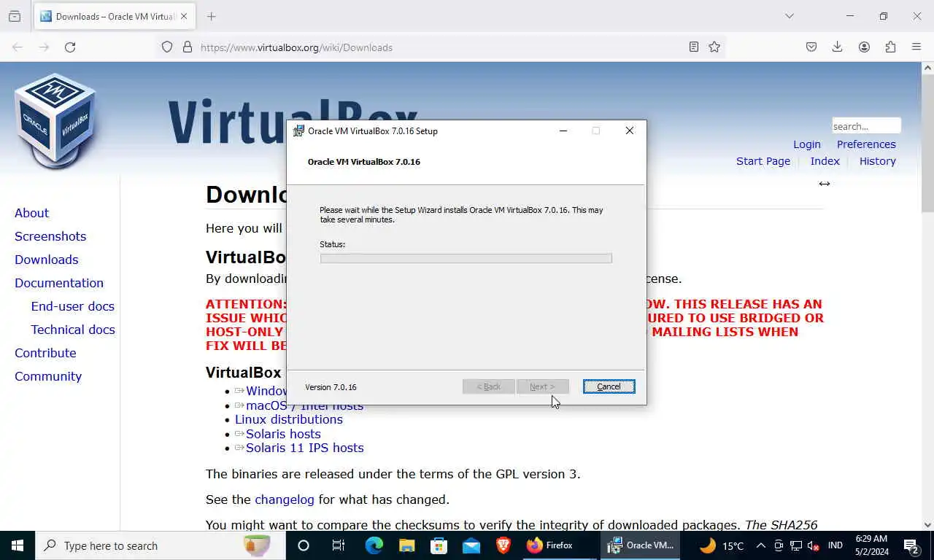
Task: Cancel the VirtualBox installation
Action: [609, 386]
